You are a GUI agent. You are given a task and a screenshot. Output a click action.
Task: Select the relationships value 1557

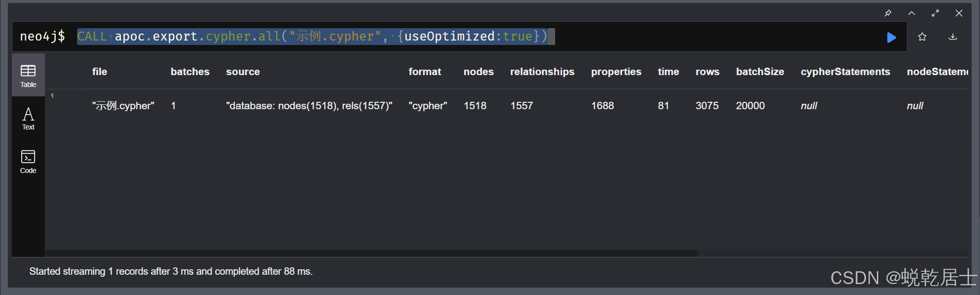pos(522,106)
